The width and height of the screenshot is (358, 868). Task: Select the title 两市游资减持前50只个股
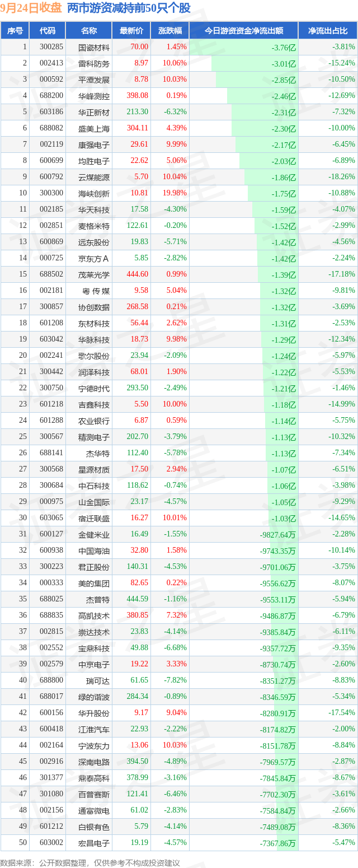pyautogui.click(x=128, y=8)
